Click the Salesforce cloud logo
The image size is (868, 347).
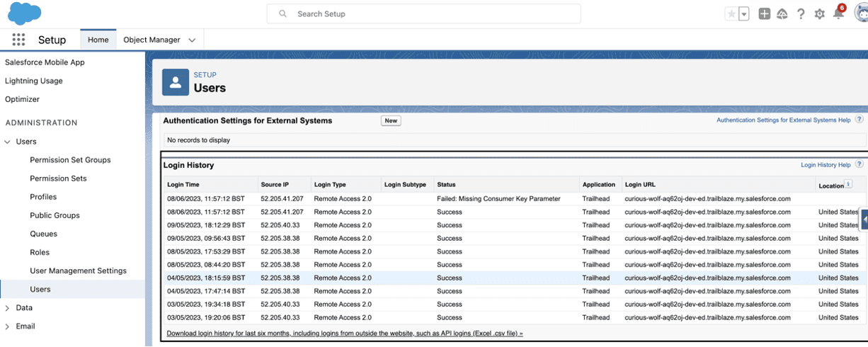click(24, 13)
